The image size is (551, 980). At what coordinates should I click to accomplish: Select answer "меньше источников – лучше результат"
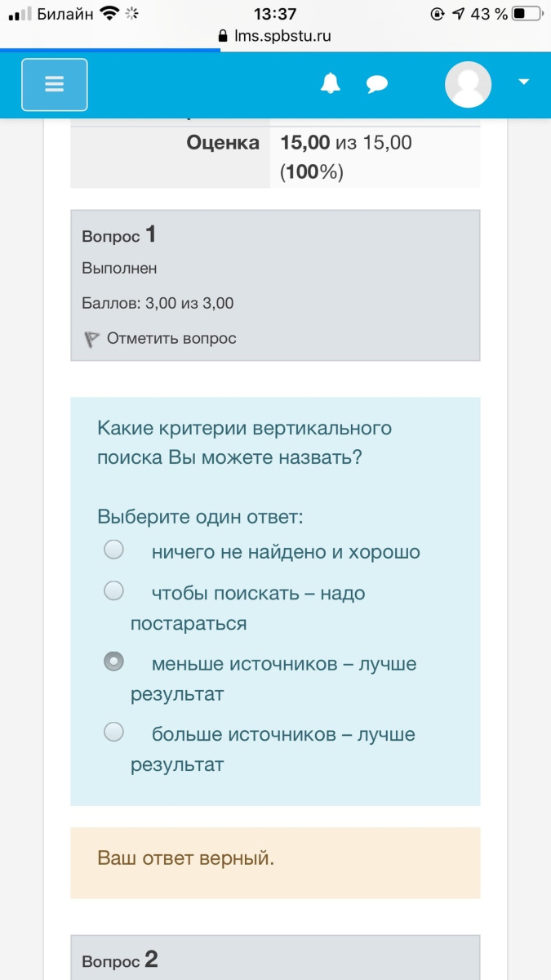click(113, 661)
